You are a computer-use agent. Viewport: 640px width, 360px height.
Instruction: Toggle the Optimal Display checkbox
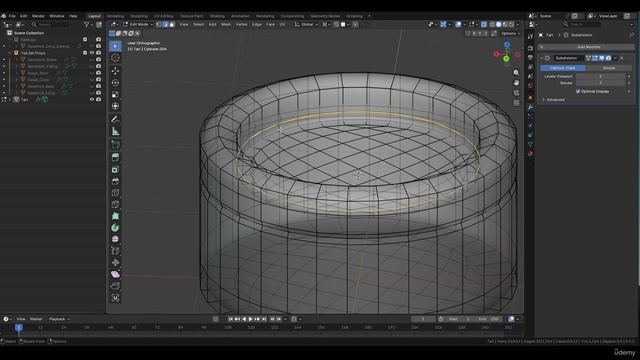(x=578, y=91)
